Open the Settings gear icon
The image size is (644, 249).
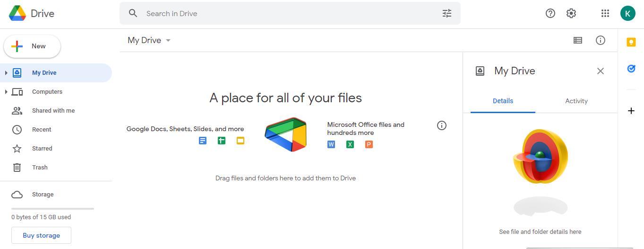pyautogui.click(x=571, y=13)
